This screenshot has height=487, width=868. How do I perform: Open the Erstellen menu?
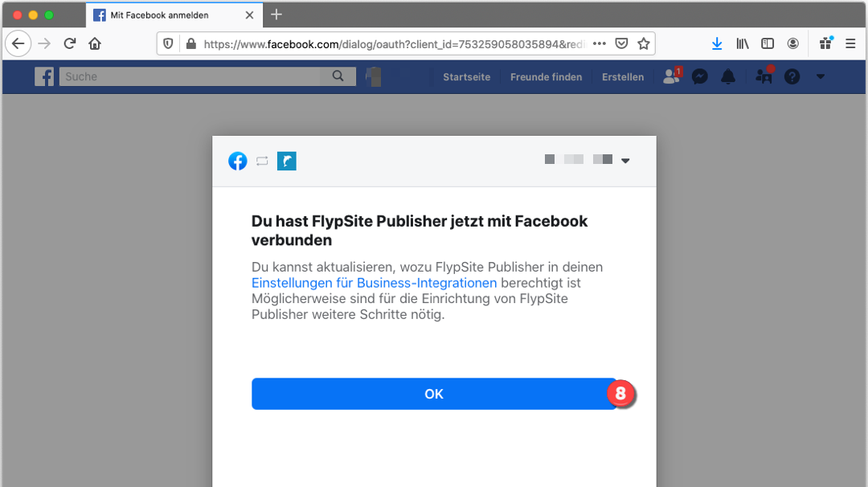623,77
